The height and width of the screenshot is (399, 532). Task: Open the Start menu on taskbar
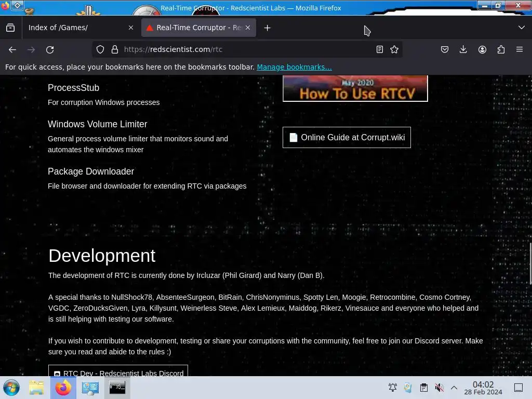click(11, 388)
